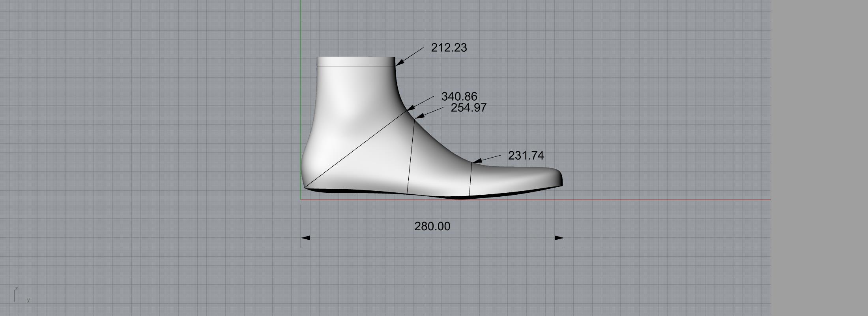The image size is (868, 316).
Task: Select the 340.86 measurement annotation
Action: pyautogui.click(x=459, y=96)
